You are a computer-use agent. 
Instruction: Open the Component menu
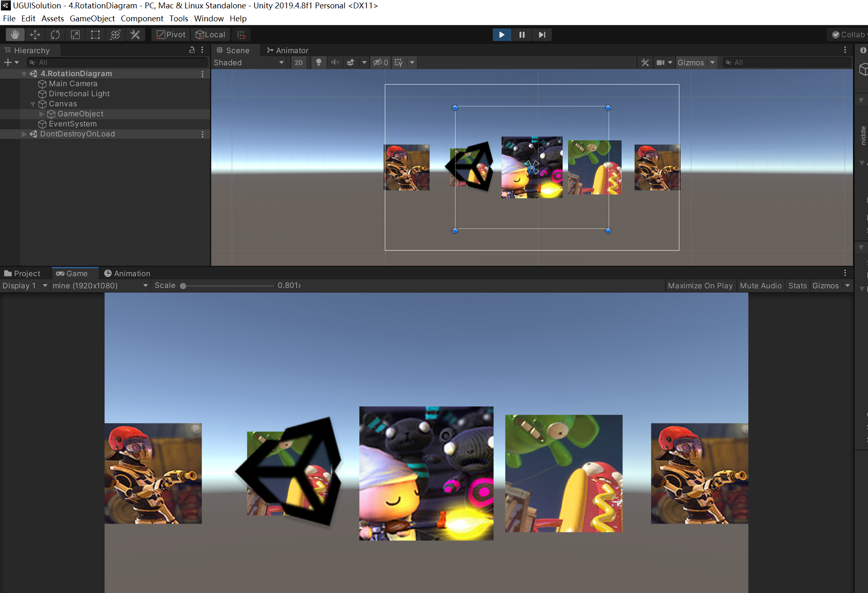tap(142, 18)
